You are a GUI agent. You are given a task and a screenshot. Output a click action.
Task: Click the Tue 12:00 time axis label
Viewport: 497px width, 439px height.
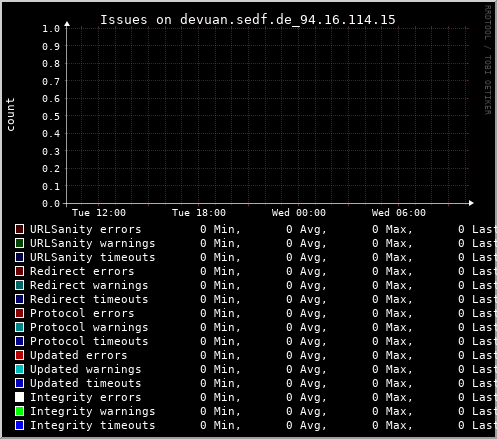[99, 213]
